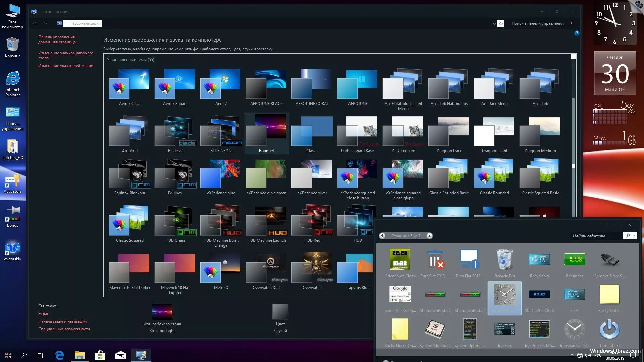Open Панель управления домашняя страница
Image resolution: width=644 pixels, height=362 pixels.
click(x=58, y=40)
